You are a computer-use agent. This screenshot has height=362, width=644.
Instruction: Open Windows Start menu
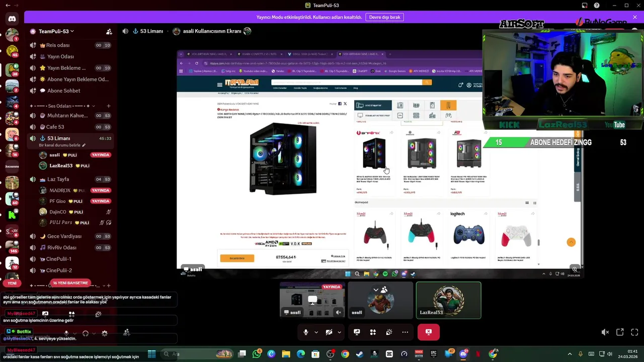(x=151, y=354)
